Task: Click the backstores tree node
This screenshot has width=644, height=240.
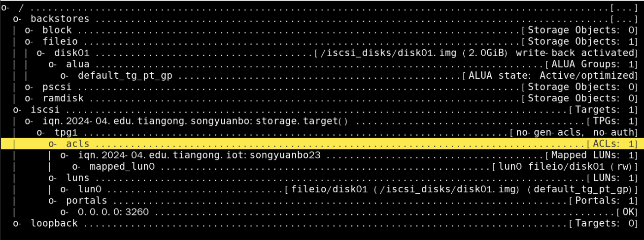Action: 60,19
